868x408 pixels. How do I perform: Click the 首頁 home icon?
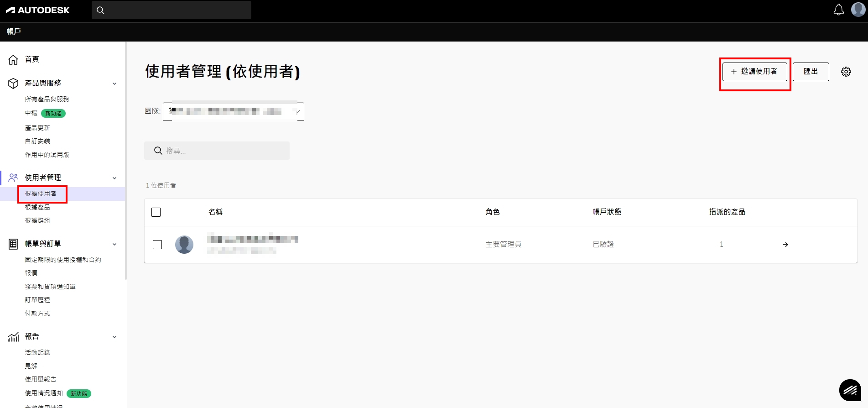pos(13,60)
